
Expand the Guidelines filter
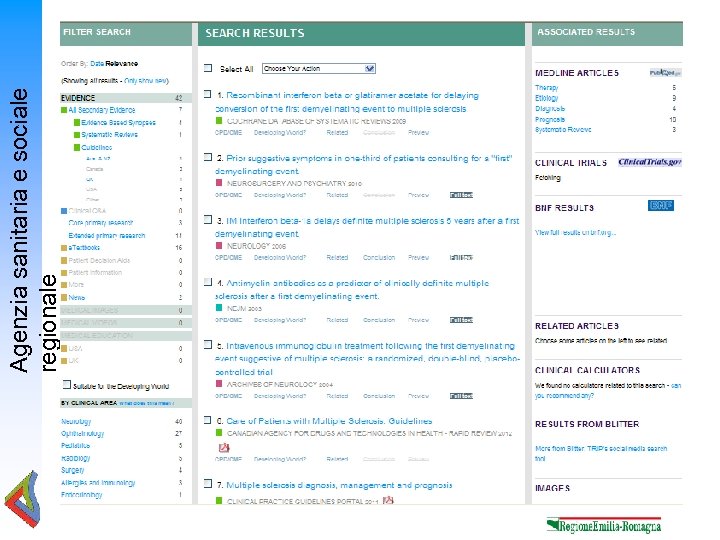pyautogui.click(x=96, y=147)
